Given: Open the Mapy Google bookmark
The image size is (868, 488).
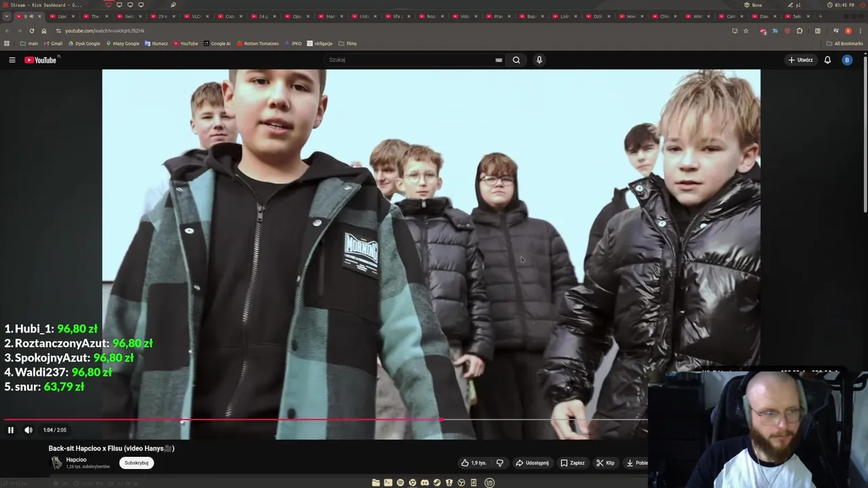Looking at the screenshot, I should (122, 43).
